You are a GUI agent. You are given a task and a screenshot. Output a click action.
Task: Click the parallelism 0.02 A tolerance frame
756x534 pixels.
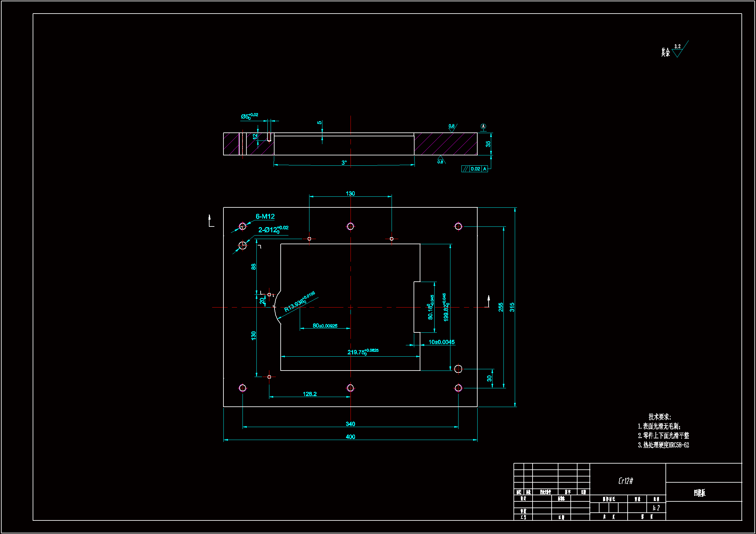(x=474, y=169)
